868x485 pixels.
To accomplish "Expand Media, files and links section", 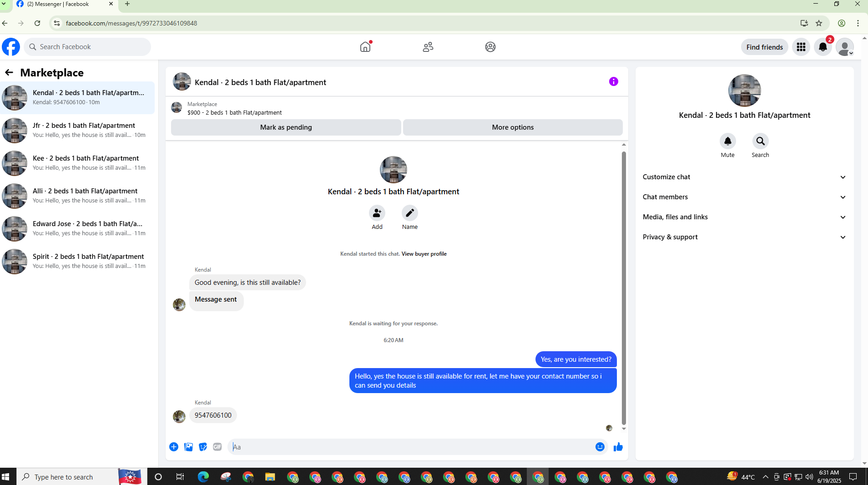I will click(745, 217).
